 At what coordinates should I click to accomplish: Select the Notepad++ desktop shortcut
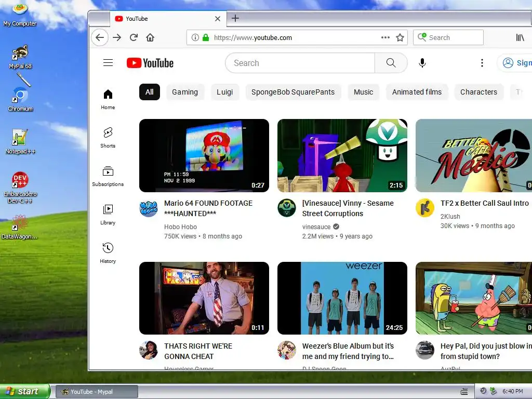point(20,142)
